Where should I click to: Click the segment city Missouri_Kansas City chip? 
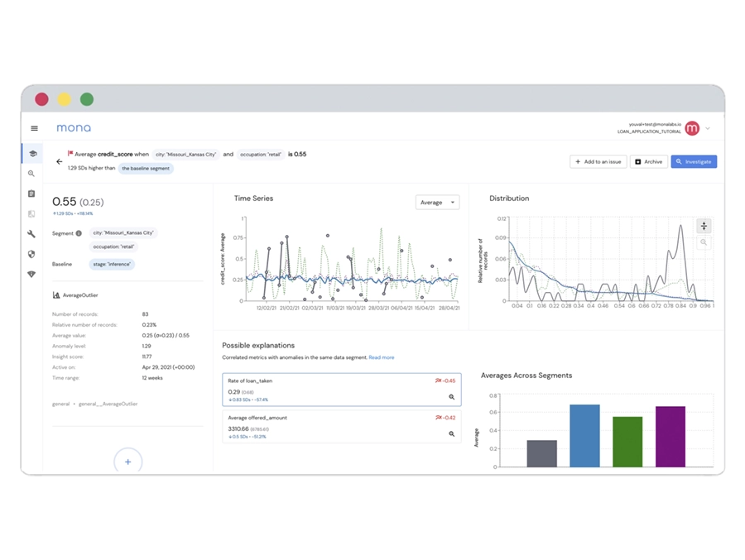(123, 232)
